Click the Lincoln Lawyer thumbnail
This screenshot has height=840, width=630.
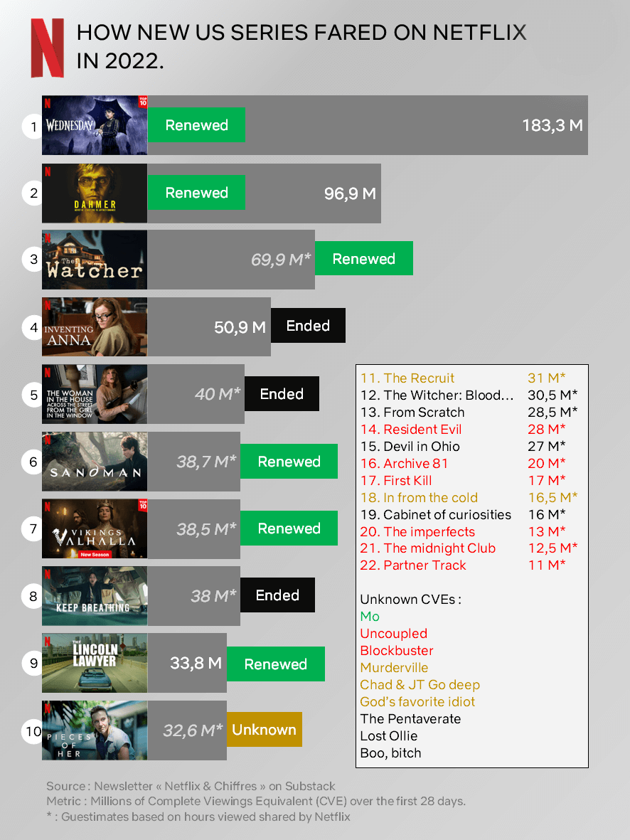tap(95, 663)
